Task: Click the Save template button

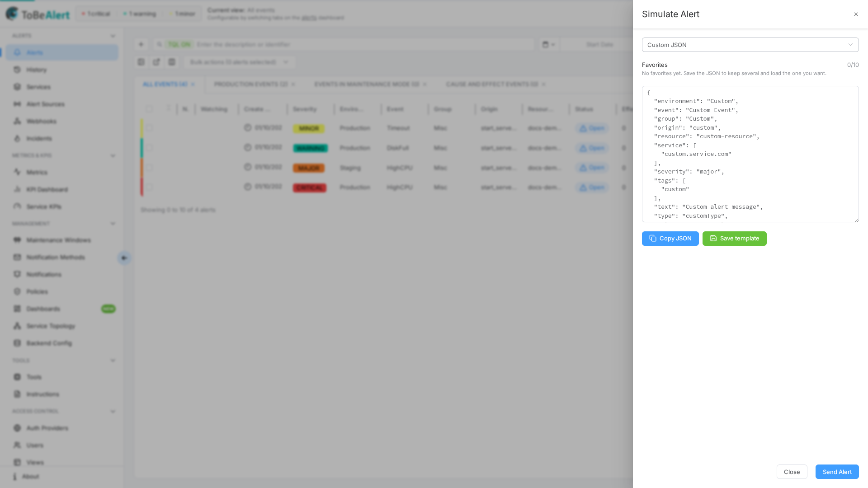Action: coord(734,239)
